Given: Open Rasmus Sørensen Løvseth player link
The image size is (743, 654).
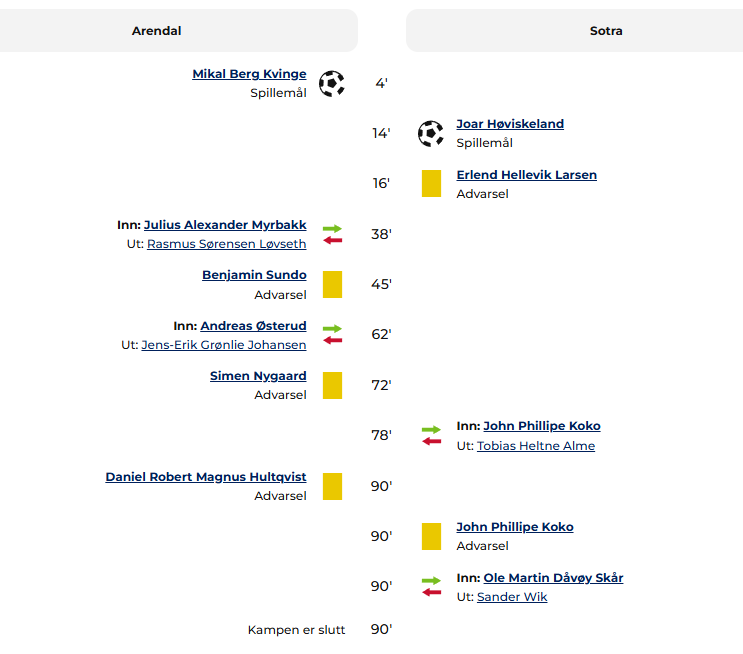Looking at the screenshot, I should (227, 244).
